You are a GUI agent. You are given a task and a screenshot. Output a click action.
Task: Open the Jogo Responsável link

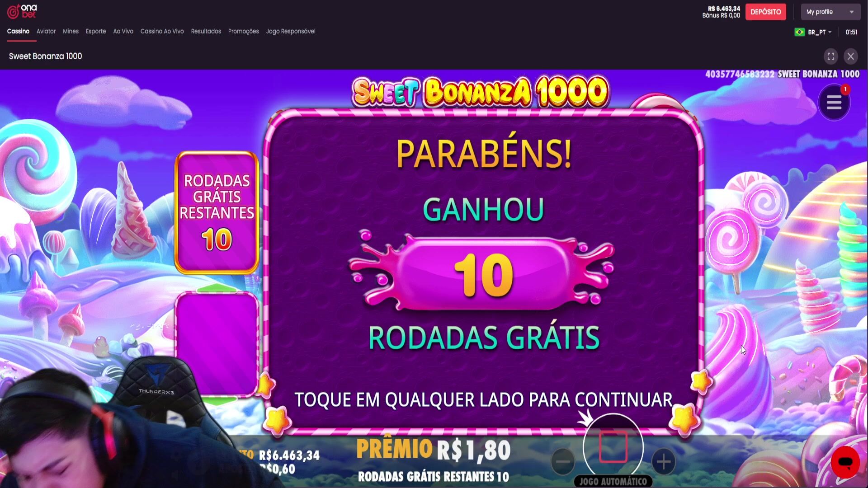coord(291,31)
